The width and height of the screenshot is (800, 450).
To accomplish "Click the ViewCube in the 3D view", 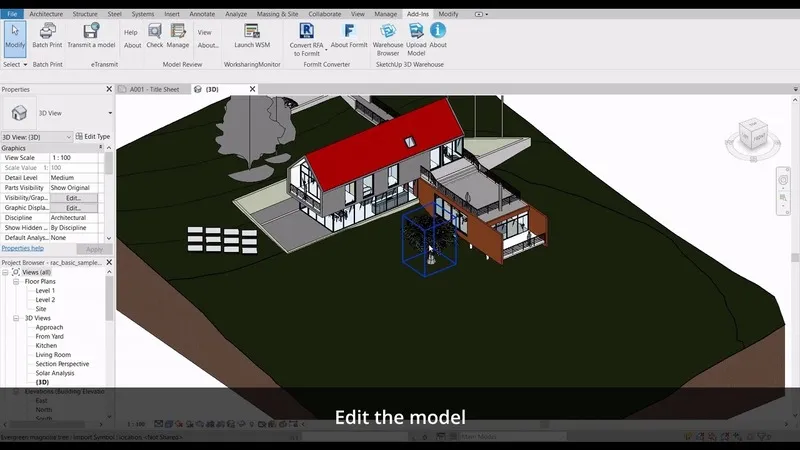I will pyautogui.click(x=753, y=136).
